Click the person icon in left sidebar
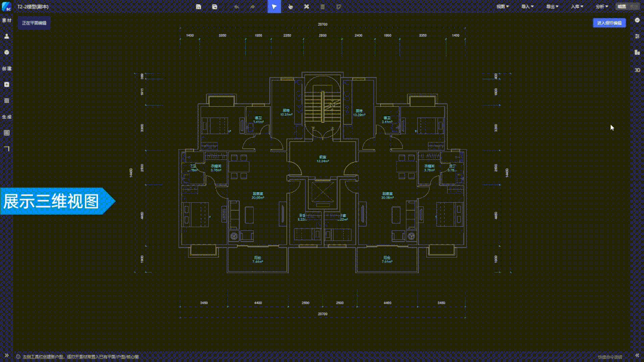Viewport: 644px width, 362px height. (7, 36)
